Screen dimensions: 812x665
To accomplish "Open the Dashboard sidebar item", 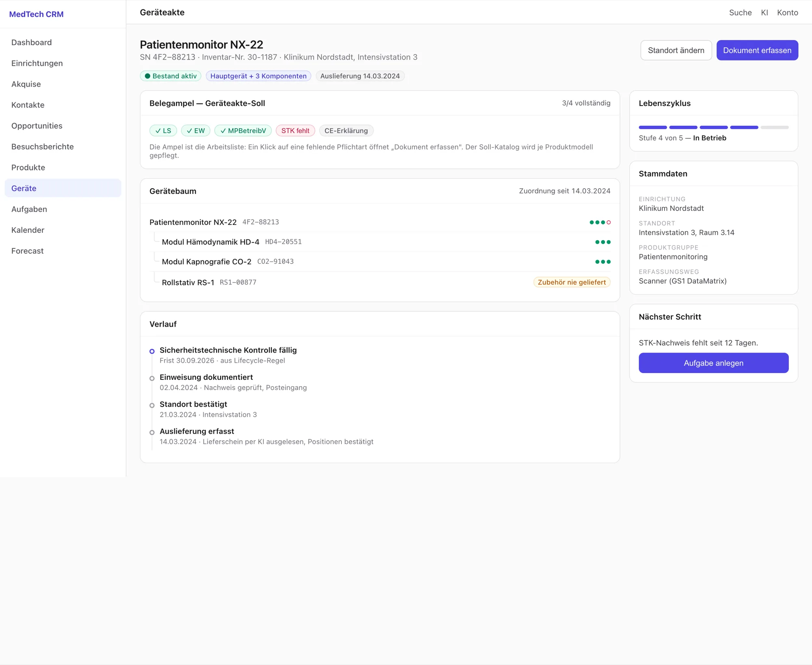I will 63,43.
